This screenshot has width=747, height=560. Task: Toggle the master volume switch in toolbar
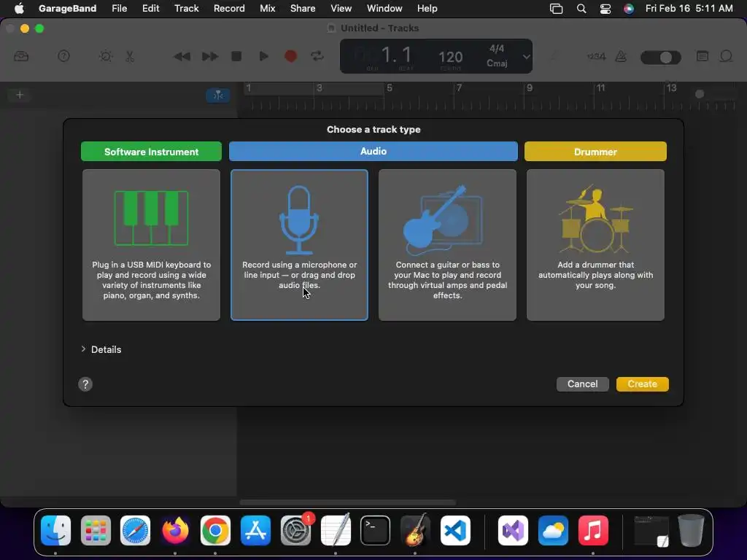tap(660, 58)
